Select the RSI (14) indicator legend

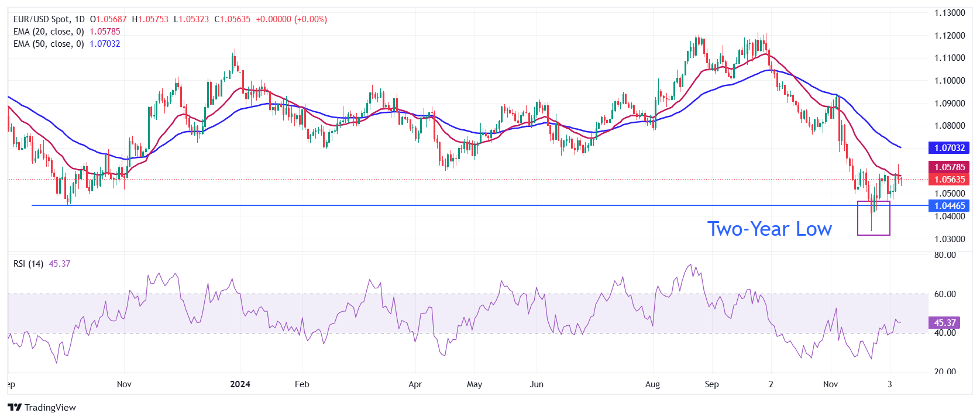28,264
